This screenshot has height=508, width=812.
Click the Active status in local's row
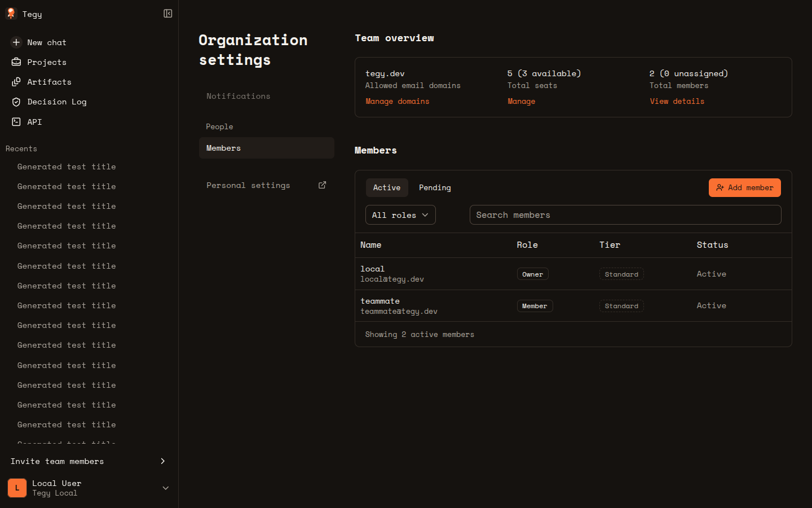pos(711,274)
